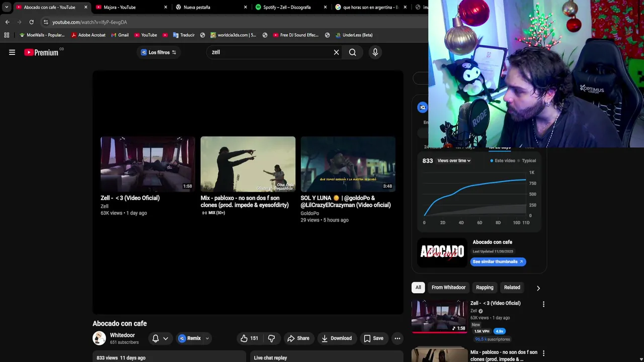Close the 'Majora - YouTube' tab

click(166, 7)
